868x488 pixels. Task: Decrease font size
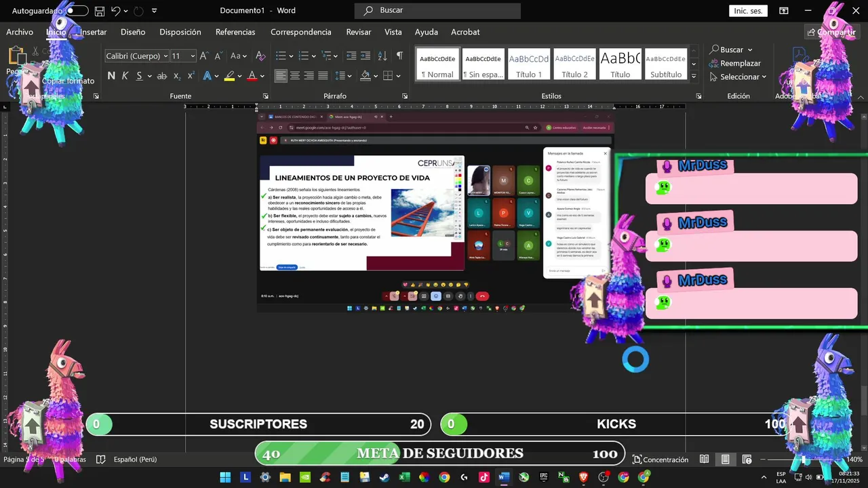(218, 56)
